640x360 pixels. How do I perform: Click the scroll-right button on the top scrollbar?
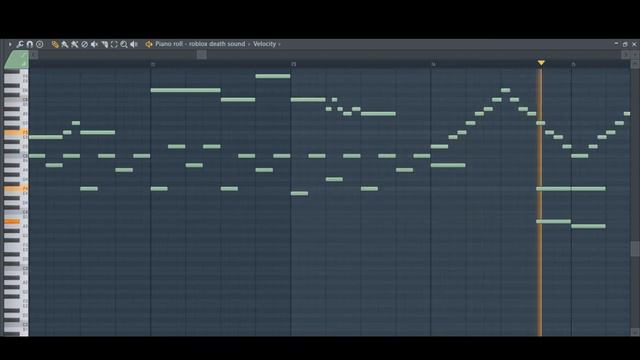tap(626, 55)
